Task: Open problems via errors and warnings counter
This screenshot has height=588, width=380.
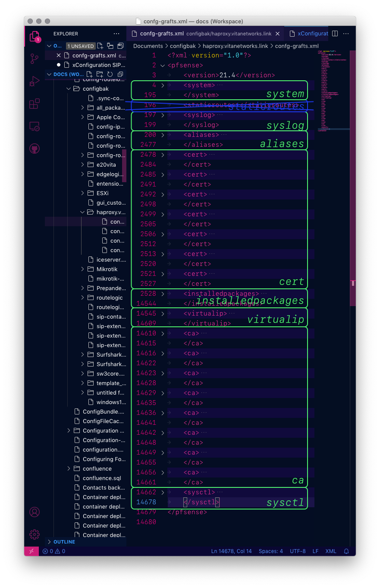Action: (x=54, y=551)
